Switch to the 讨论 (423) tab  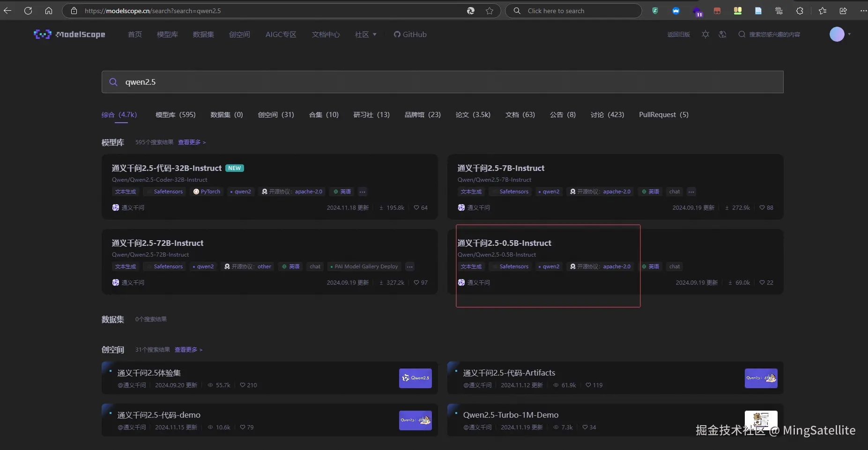(607, 115)
